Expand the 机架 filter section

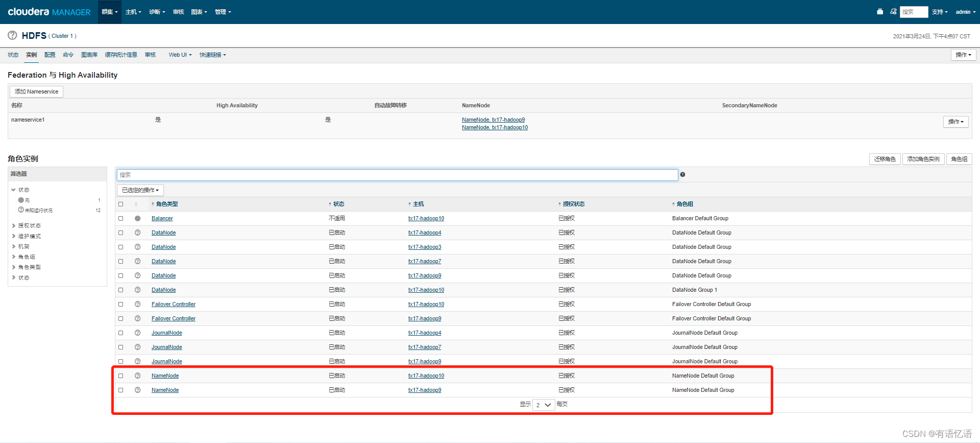(x=21, y=246)
